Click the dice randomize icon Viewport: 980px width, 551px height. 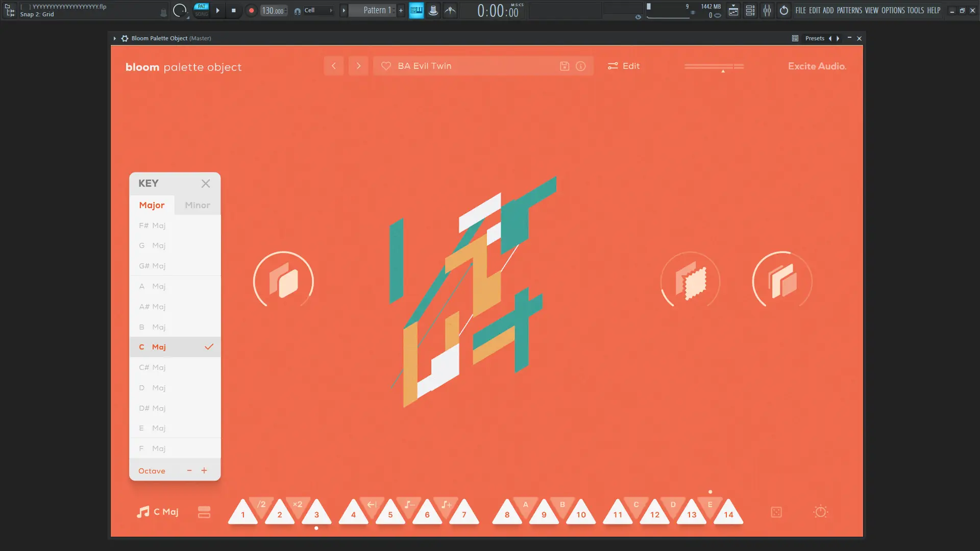click(x=776, y=512)
